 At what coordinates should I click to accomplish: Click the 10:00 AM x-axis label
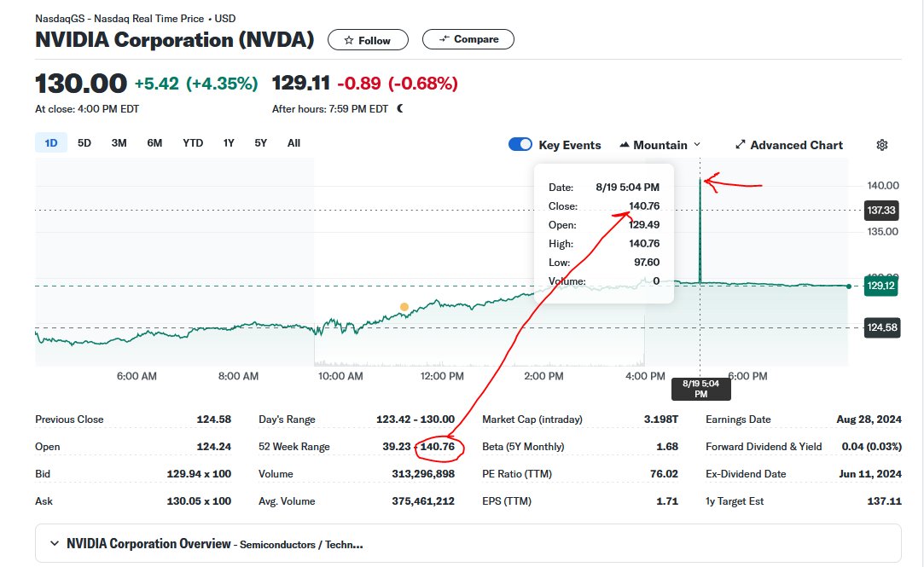click(340, 376)
